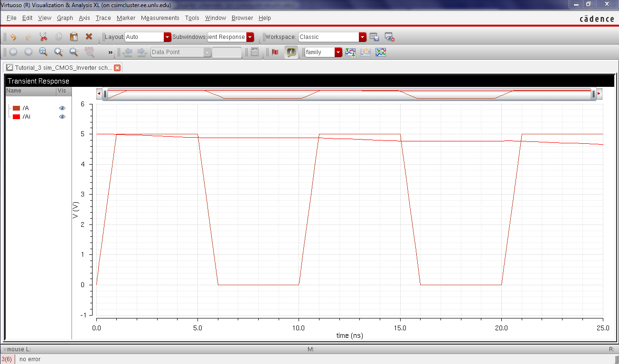Open the Trace menu
Screen dimensions: 619x364
pyautogui.click(x=103, y=18)
